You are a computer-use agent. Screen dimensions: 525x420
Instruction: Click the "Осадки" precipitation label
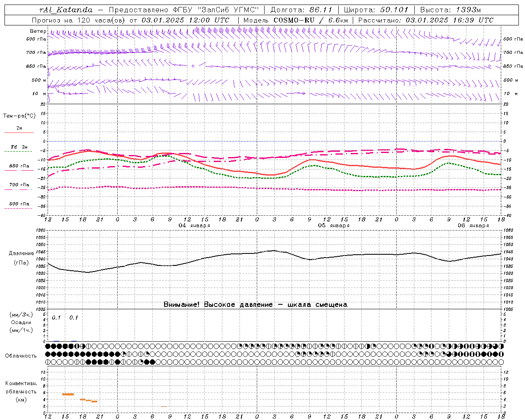click(21, 322)
